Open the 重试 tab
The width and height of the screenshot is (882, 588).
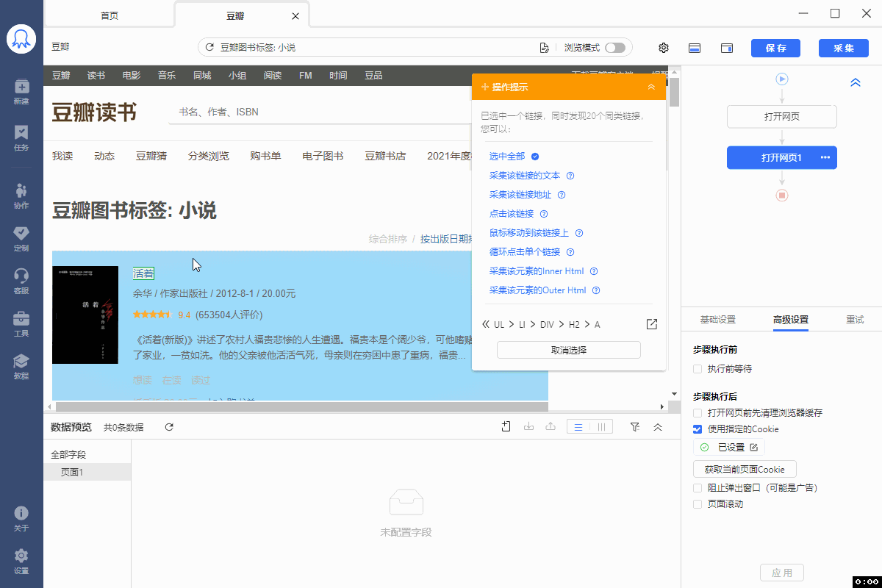point(855,320)
